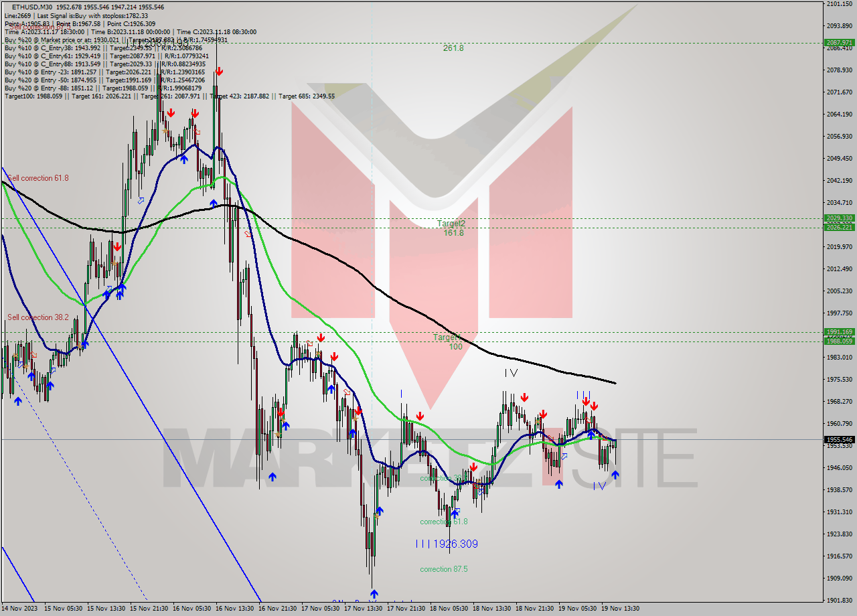The width and height of the screenshot is (857, 616).
Task: Click the 2093.890 price axis value
Action: [839, 26]
